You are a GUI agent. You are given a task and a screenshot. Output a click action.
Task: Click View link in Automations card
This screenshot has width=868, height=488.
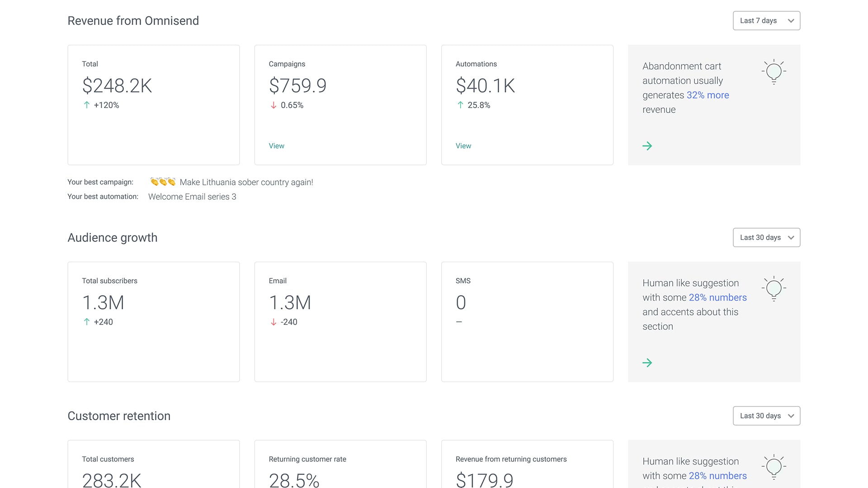463,146
